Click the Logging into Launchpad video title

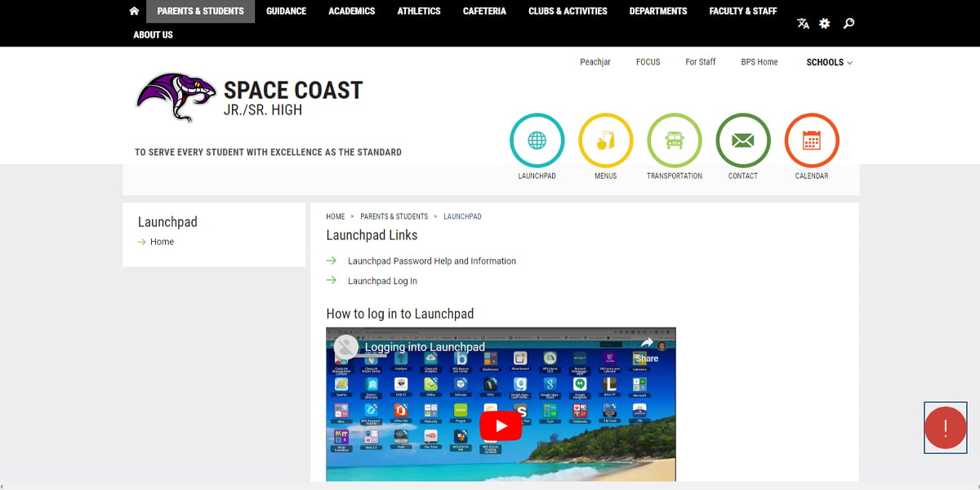coord(425,347)
